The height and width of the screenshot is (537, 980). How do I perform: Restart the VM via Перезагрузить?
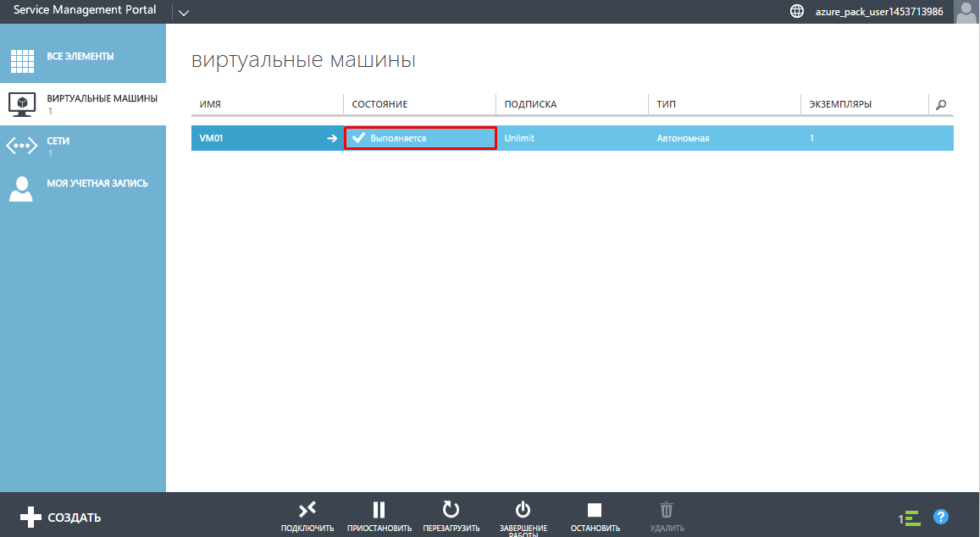[451, 510]
